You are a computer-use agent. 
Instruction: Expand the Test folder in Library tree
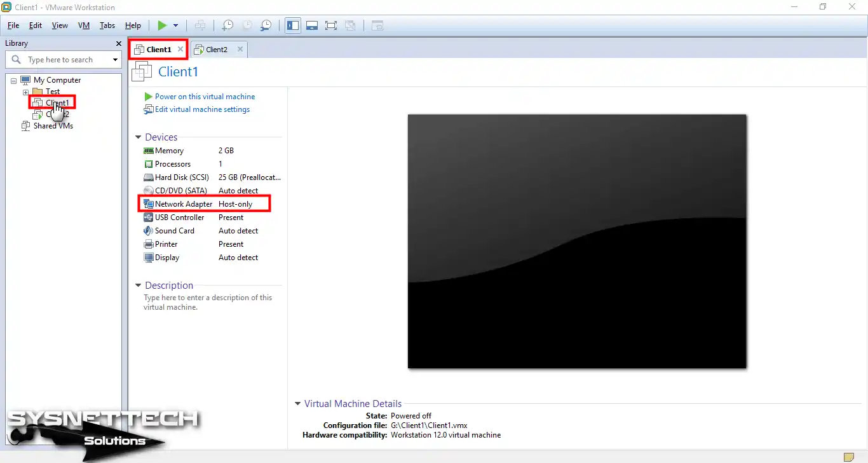click(26, 91)
